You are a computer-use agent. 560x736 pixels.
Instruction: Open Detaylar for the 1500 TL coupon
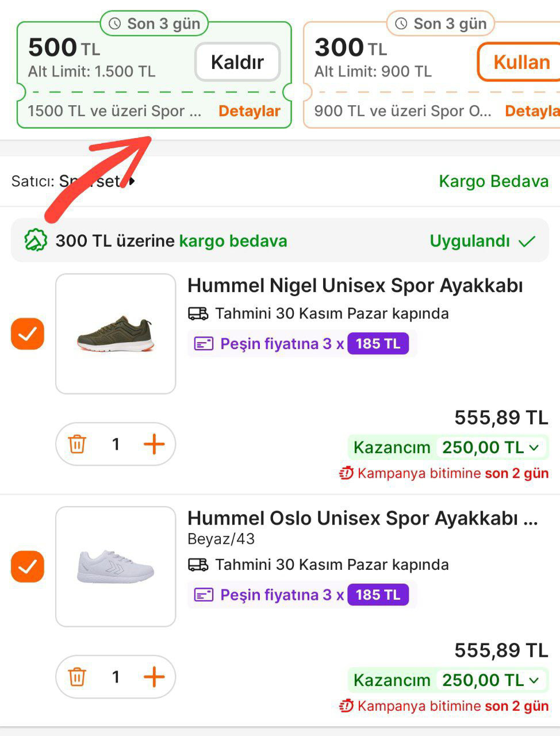pyautogui.click(x=250, y=111)
